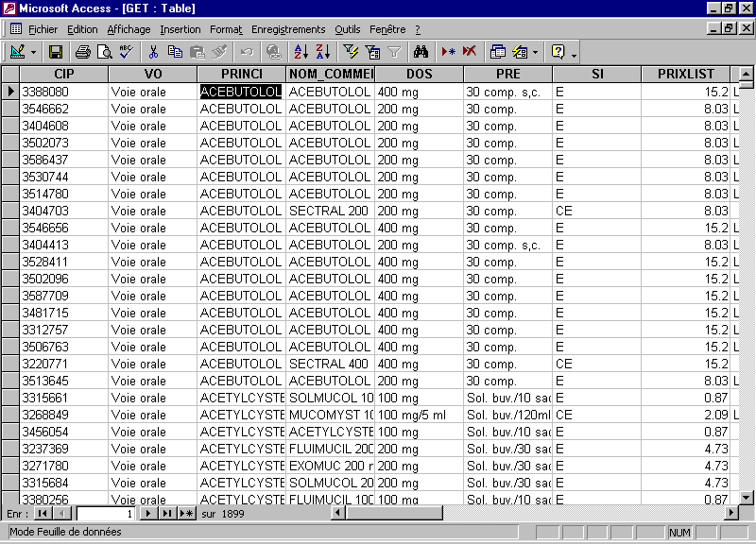
Task: Filter by selection icon
Action: pyautogui.click(x=351, y=52)
